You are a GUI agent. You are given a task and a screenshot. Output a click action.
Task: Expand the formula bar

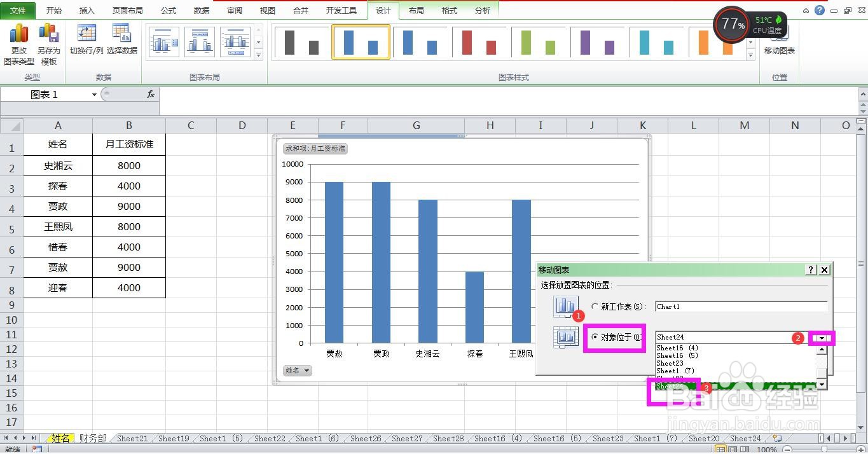coord(863,94)
